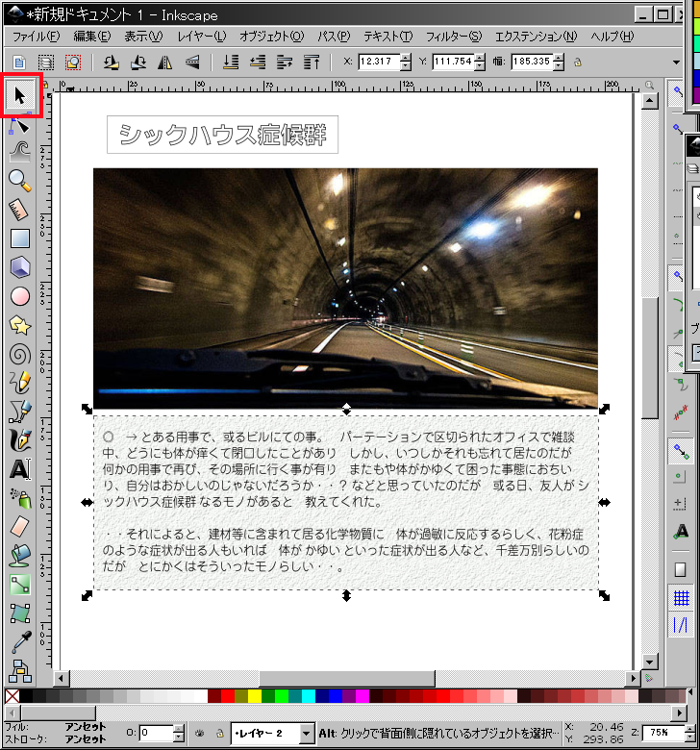
Task: Select the Zoom magnifier tool
Action: (19, 181)
